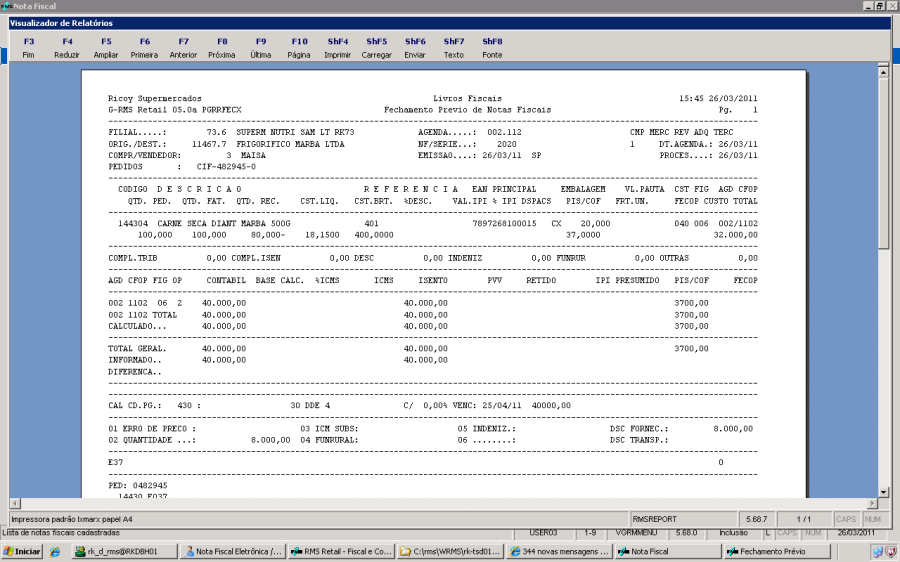Click Lista de notas fiscais cadastradas text

click(61, 533)
